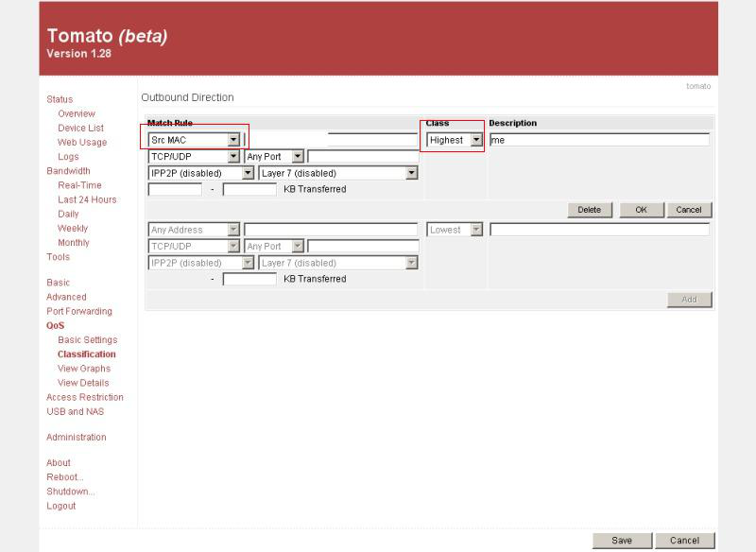Click the bottom Cancel button beside Save
756x552 pixels.
[x=684, y=541]
